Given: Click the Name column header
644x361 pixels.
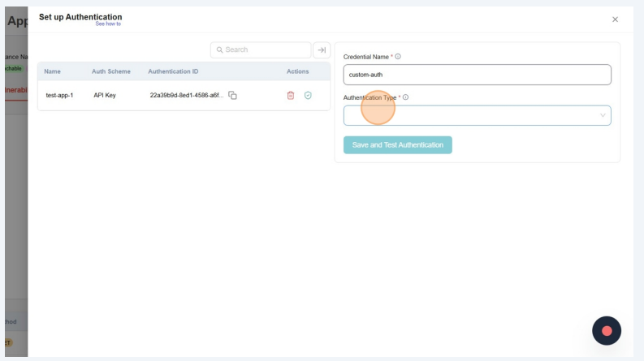Looking at the screenshot, I should pyautogui.click(x=52, y=71).
